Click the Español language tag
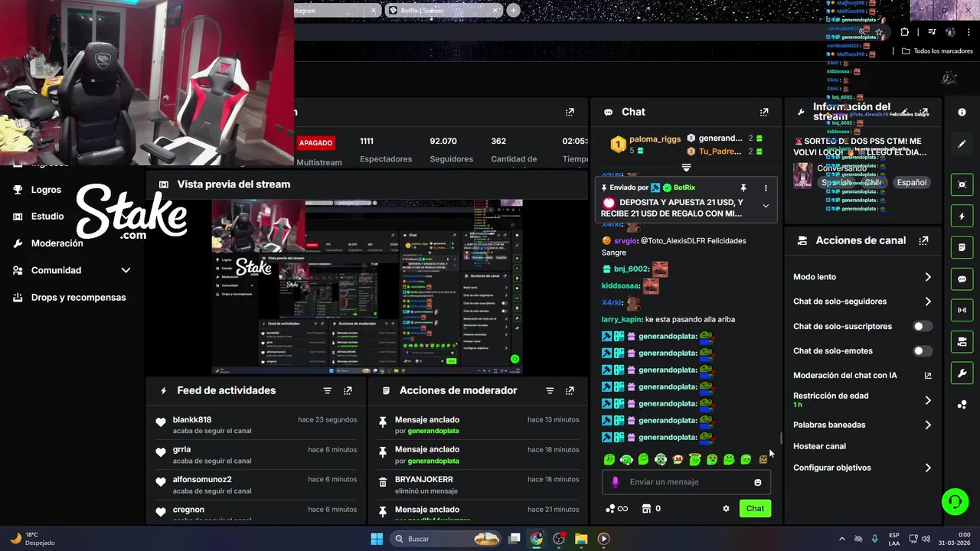The height and width of the screenshot is (551, 980). coord(912,183)
